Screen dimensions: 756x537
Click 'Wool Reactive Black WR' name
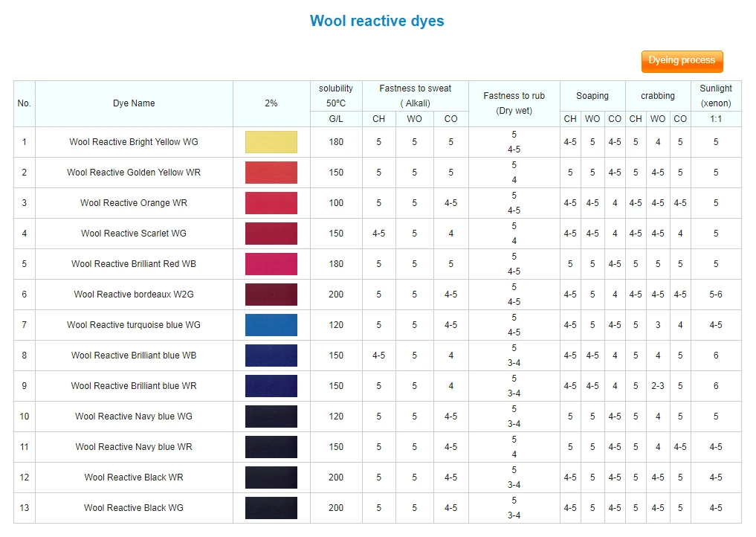pos(134,477)
